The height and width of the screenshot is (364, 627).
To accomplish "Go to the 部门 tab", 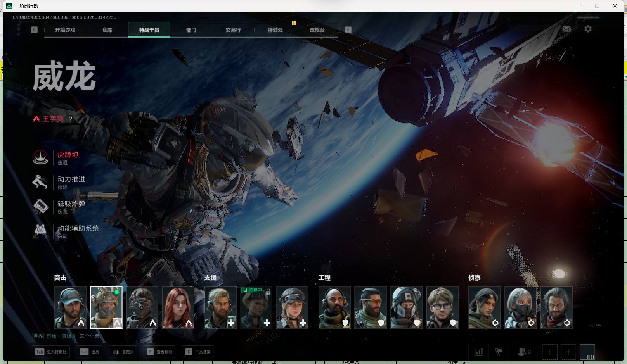I will 191,30.
